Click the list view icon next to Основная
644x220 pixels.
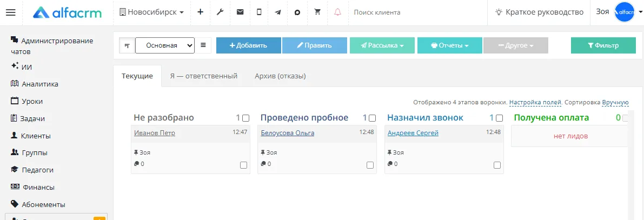coord(203,45)
